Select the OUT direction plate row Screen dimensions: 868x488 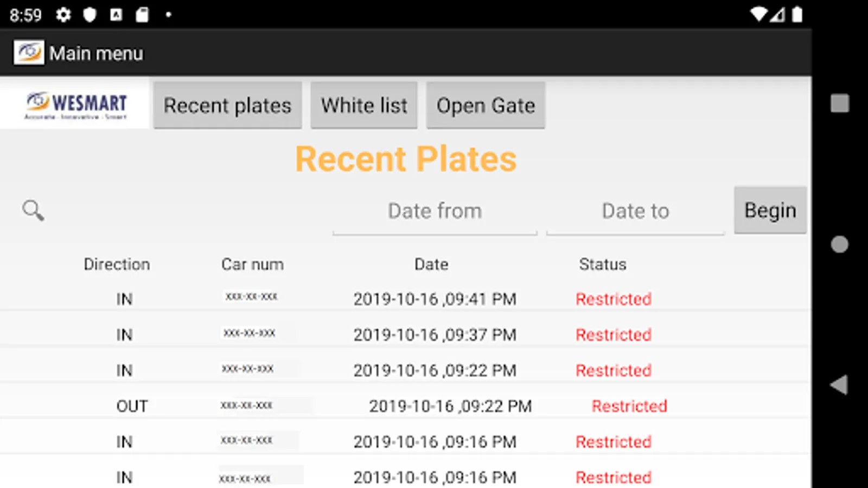(406, 406)
